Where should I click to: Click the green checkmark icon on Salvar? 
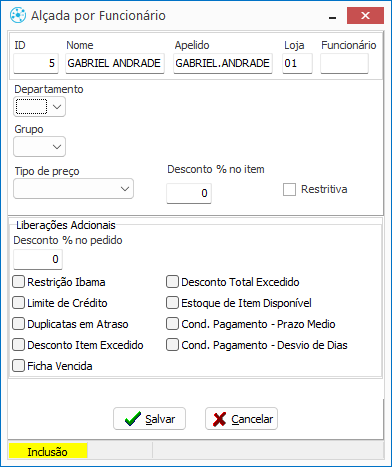coord(133,419)
